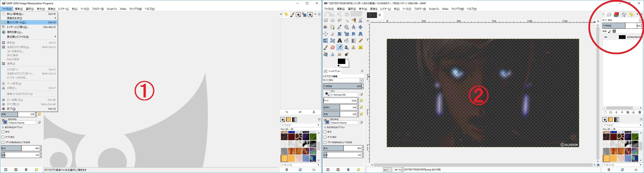This screenshot has height=173, width=644.
Task: Select the Text tool
Action: [x=339, y=41]
